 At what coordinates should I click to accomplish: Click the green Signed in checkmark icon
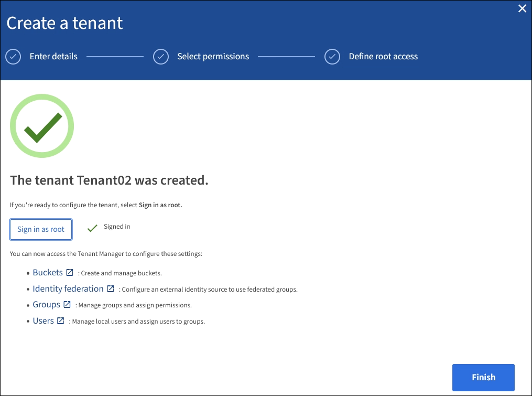tap(93, 228)
